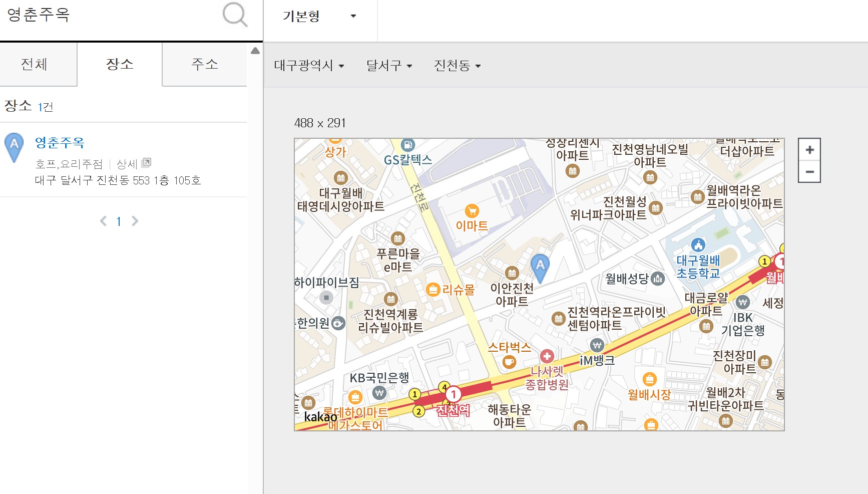
Task: Click the exit 1 marker near 진천역
Action: [x=414, y=394]
